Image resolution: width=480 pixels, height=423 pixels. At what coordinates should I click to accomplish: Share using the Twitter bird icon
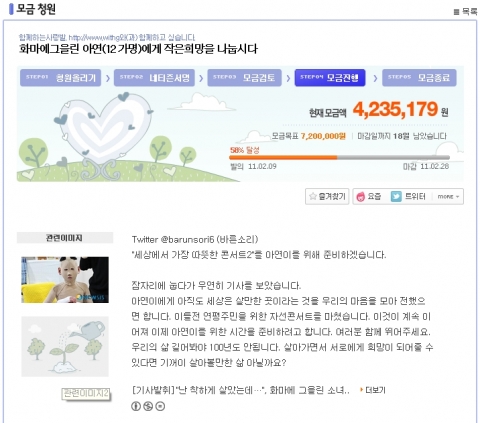pyautogui.click(x=396, y=197)
